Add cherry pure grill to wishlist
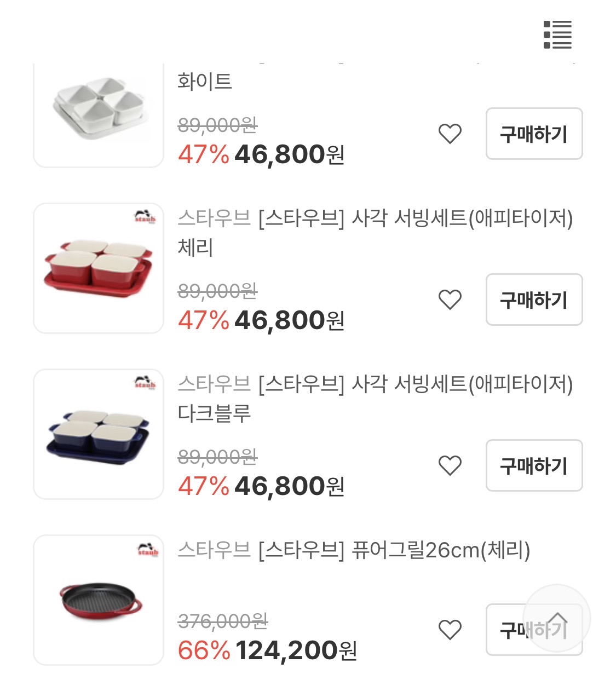 coord(450,630)
